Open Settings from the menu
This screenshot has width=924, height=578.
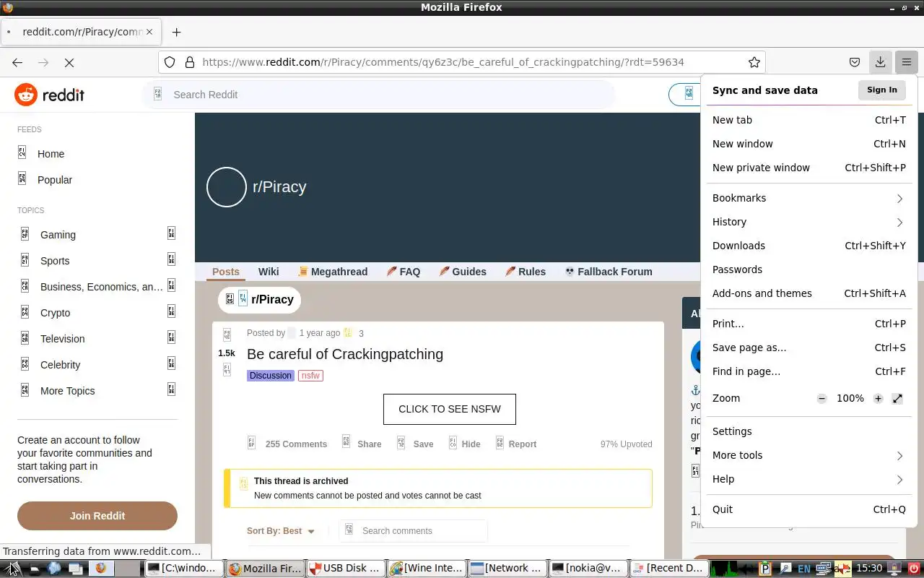pos(808,431)
